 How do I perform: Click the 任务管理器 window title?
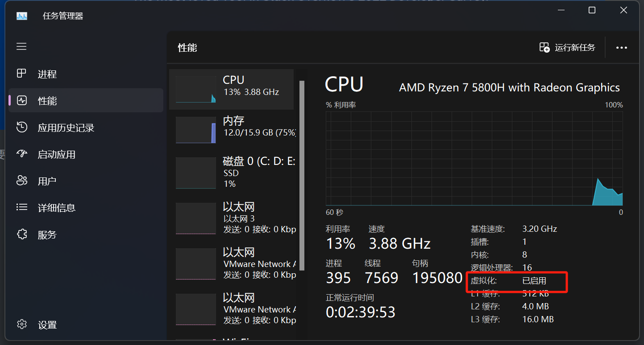coord(63,16)
